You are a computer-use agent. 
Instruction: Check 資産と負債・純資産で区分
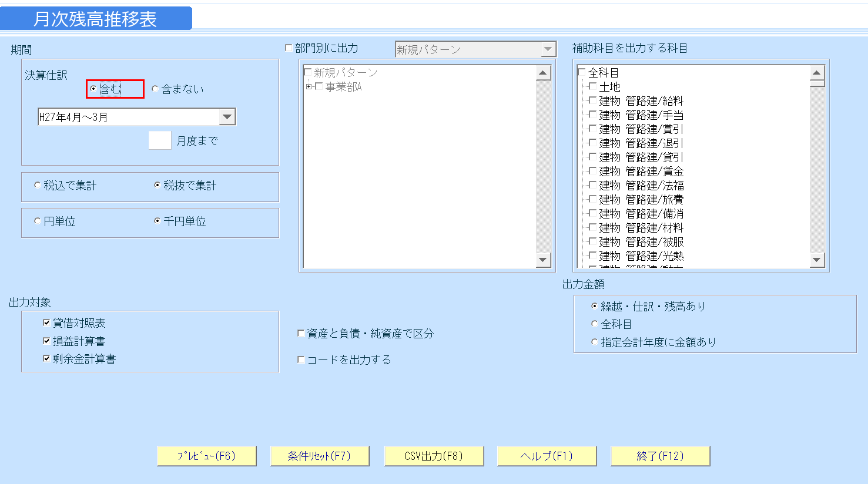coord(301,332)
